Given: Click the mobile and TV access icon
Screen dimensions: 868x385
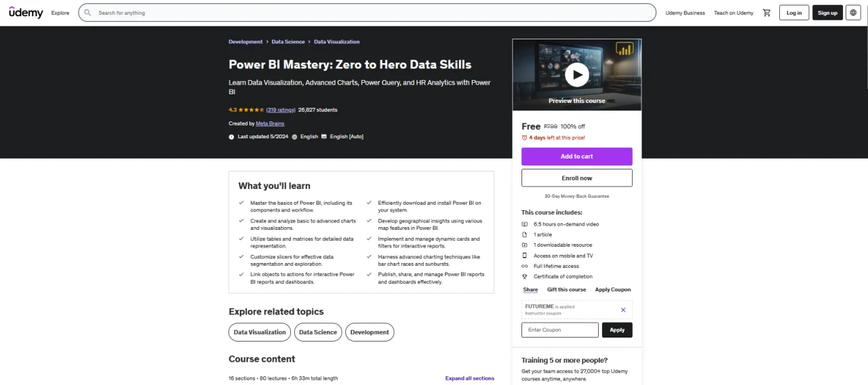Looking at the screenshot, I should (x=524, y=256).
